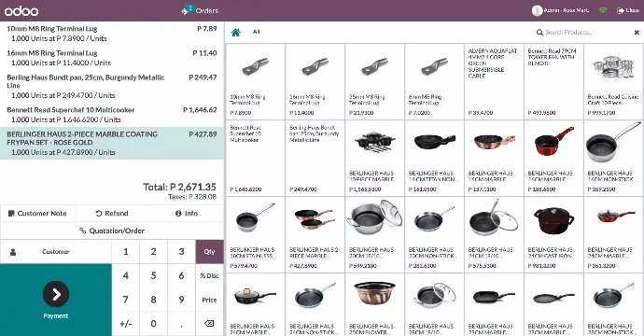Choose the Customer button

coord(56,251)
